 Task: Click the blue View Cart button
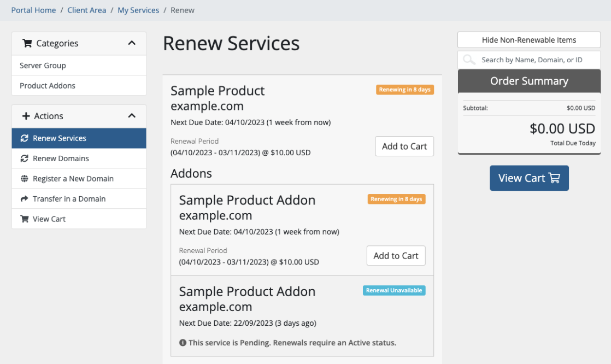click(529, 178)
